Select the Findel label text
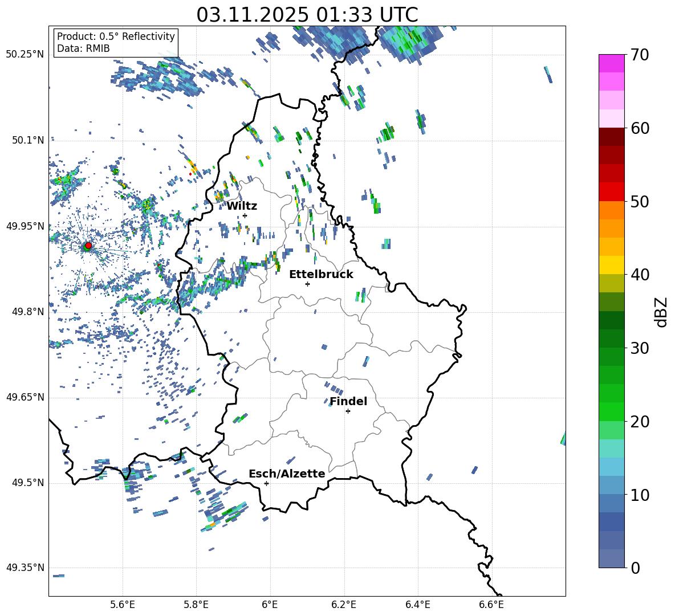675x616 pixels. [x=348, y=401]
